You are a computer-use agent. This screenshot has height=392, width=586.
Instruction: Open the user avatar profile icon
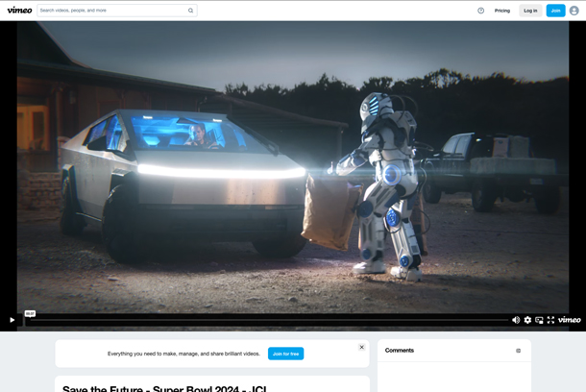[574, 11]
